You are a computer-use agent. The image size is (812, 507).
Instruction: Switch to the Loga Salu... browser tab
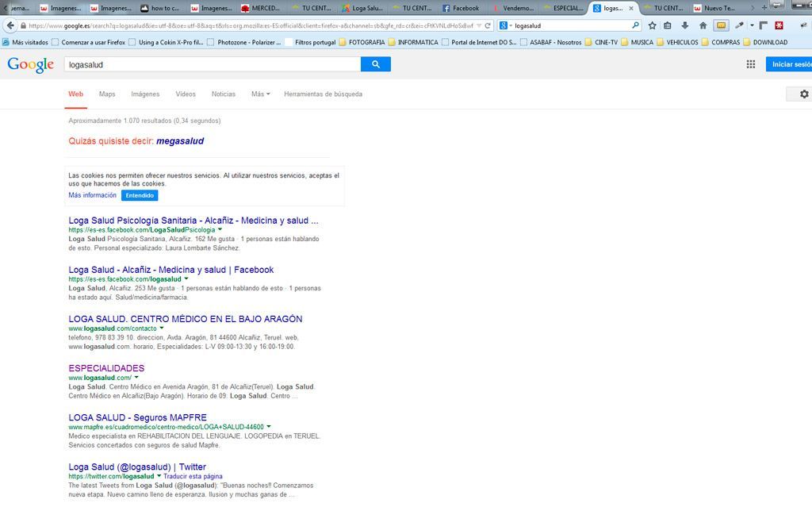[362, 8]
